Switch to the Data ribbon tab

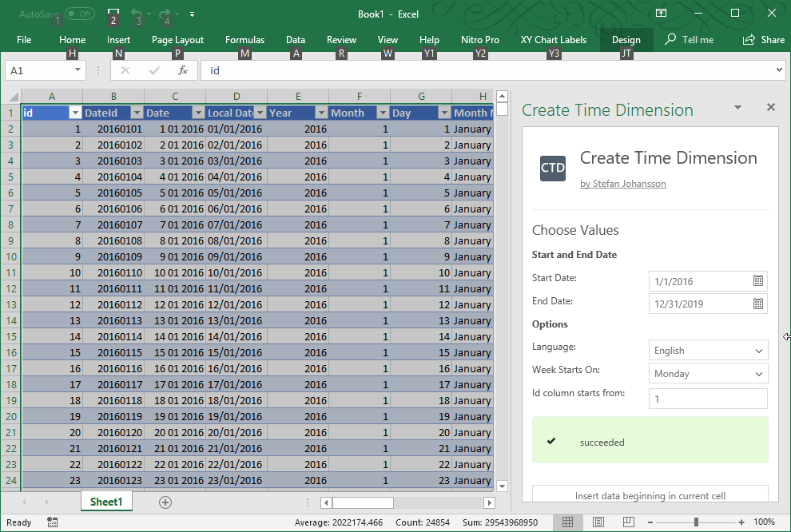[x=296, y=40]
